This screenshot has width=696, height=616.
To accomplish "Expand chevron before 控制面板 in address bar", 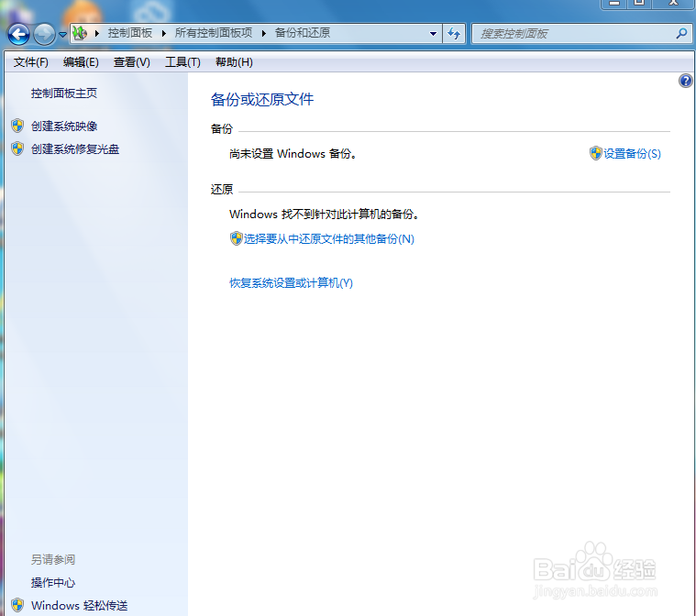I will pyautogui.click(x=97, y=33).
